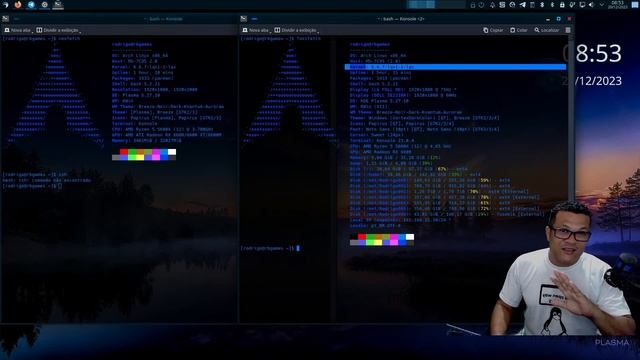This screenshot has width=640, height=360.
Task: Click Localizar search in the right Konsole
Action: tap(547, 30)
